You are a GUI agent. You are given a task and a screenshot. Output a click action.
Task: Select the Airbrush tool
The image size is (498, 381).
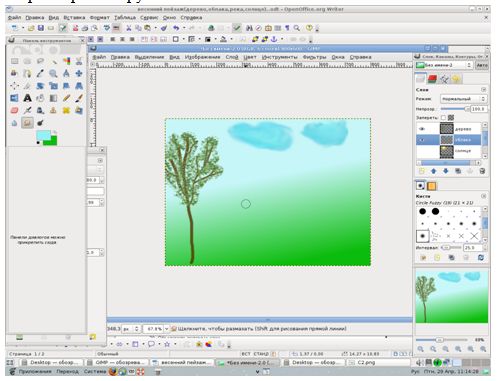point(27,110)
